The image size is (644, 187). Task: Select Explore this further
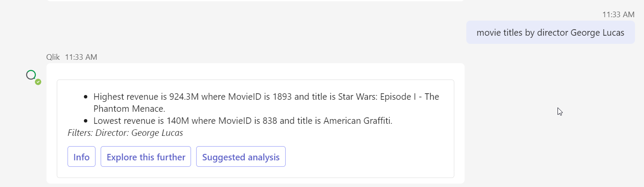(146, 157)
